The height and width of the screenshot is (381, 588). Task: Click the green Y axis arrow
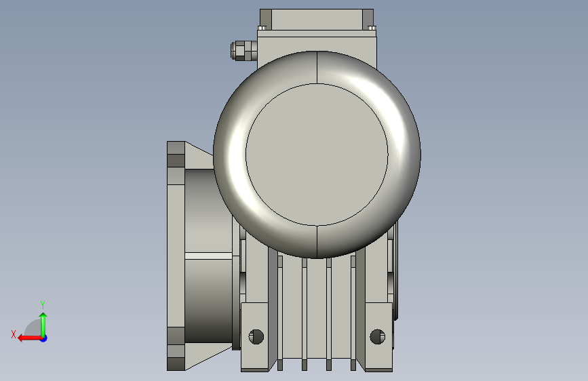tap(43, 325)
